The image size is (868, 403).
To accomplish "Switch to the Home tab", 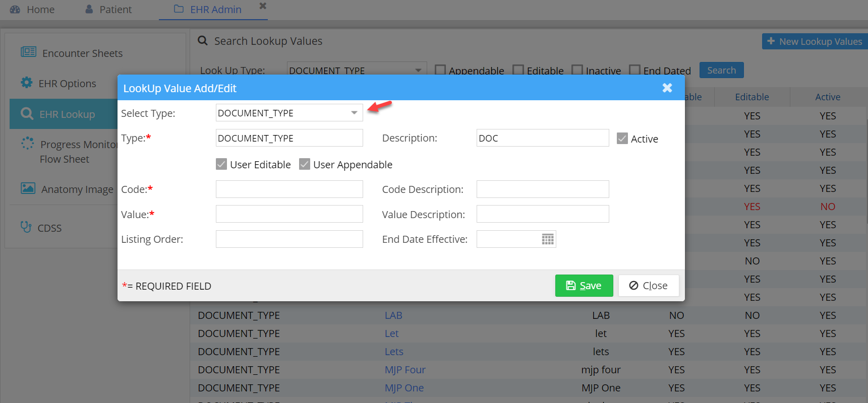I will coord(33,10).
